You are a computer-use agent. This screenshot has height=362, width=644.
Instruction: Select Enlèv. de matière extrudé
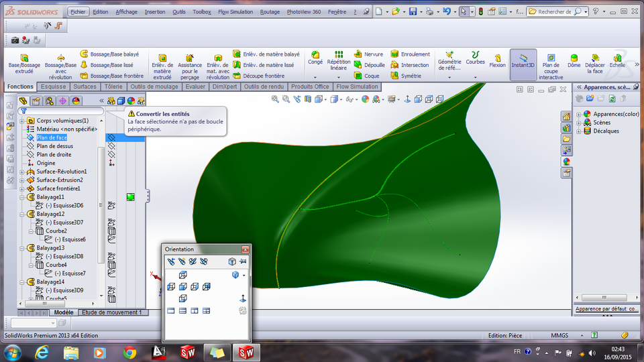pyautogui.click(x=162, y=66)
